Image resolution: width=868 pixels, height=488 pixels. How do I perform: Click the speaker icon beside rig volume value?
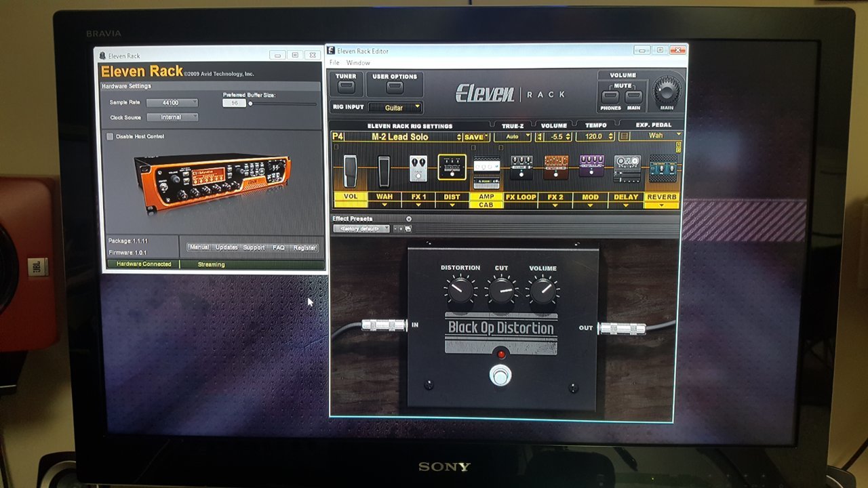click(540, 137)
